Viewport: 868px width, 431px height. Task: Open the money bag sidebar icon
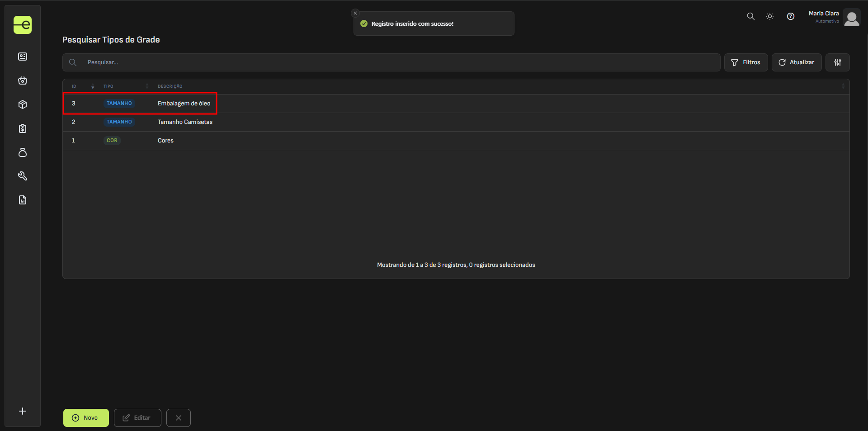[x=23, y=152]
